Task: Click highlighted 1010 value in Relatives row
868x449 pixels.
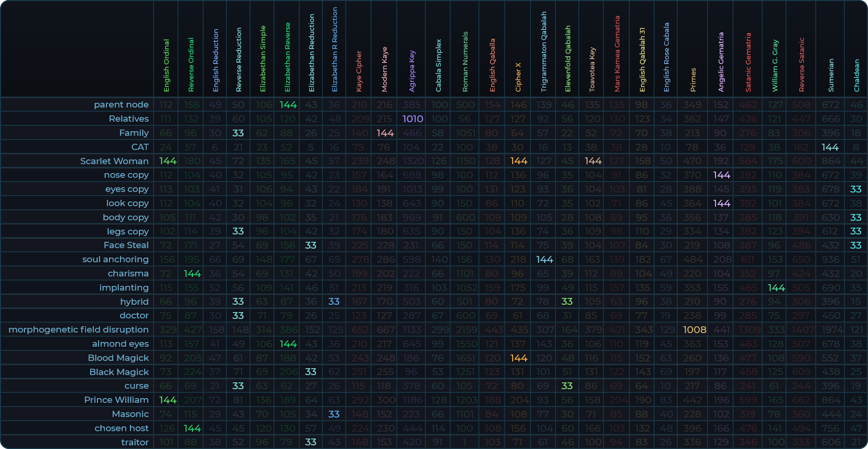Action: [x=413, y=119]
